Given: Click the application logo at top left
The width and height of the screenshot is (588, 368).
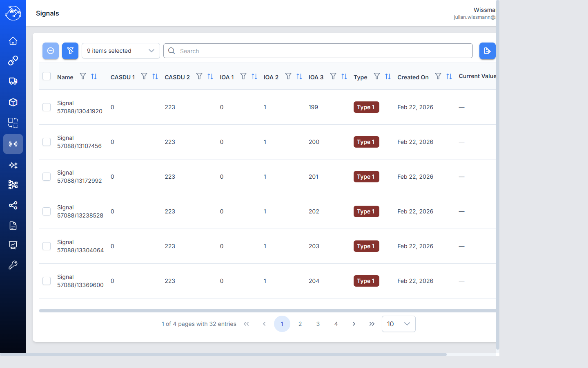Looking at the screenshot, I should [x=13, y=13].
